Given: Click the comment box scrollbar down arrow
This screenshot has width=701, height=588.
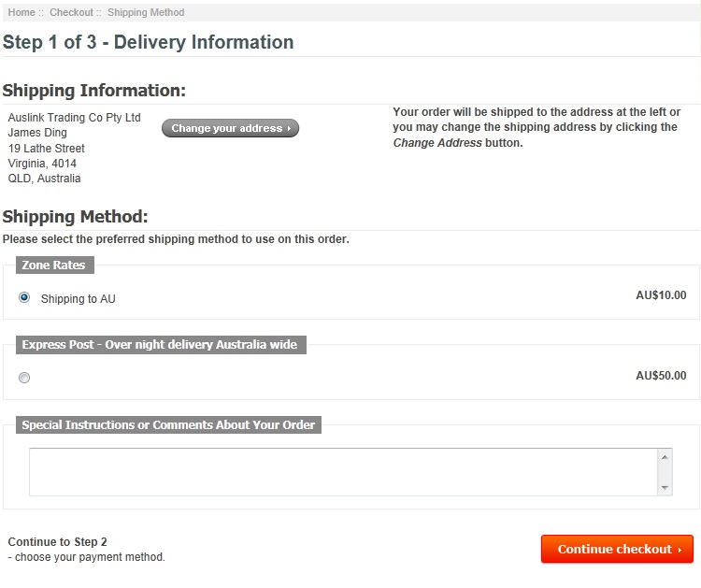Looking at the screenshot, I should [x=665, y=488].
